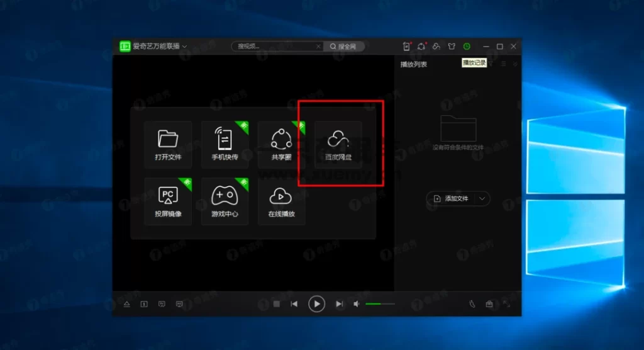Click the empty playlist folder placeholder

click(458, 128)
